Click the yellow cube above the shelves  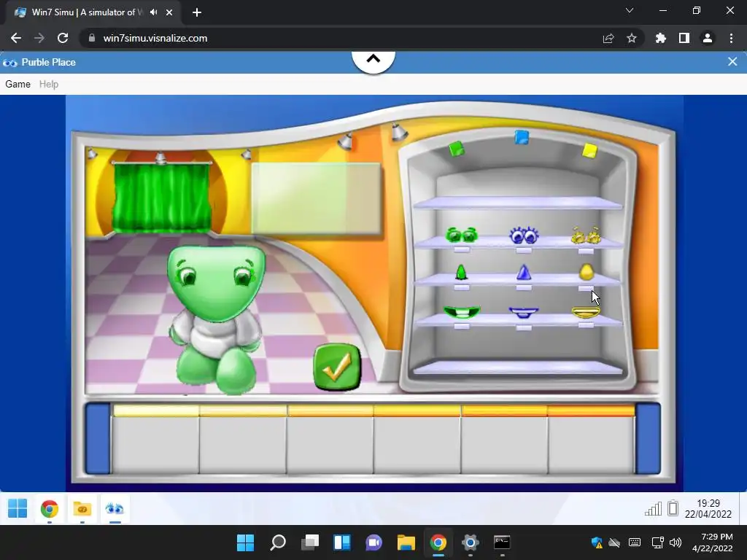pos(589,150)
